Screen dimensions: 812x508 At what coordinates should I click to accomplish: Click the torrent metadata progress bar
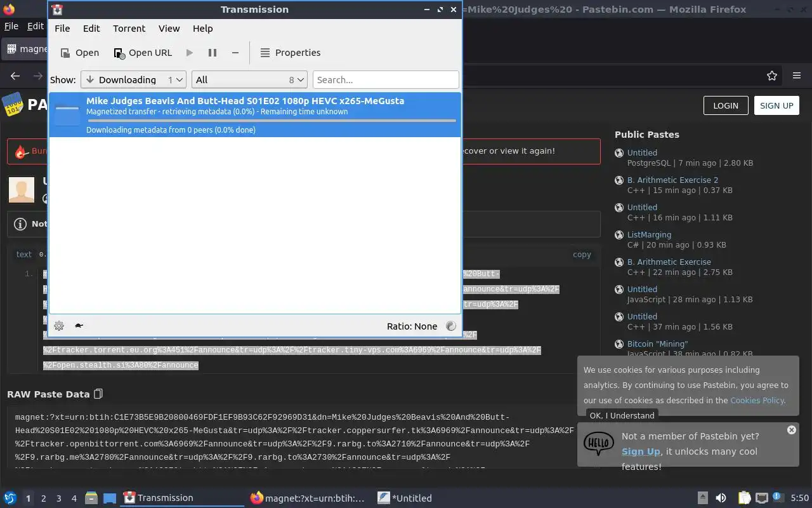pyautogui.click(x=272, y=121)
